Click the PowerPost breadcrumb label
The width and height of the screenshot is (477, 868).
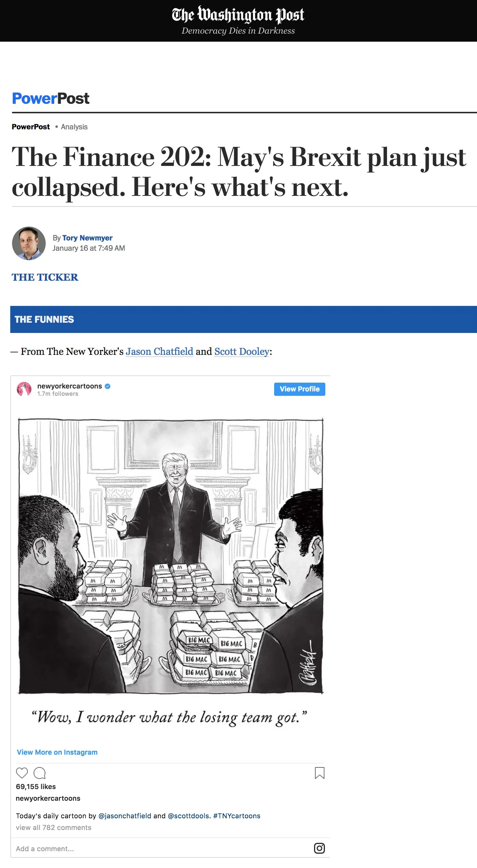(x=31, y=127)
